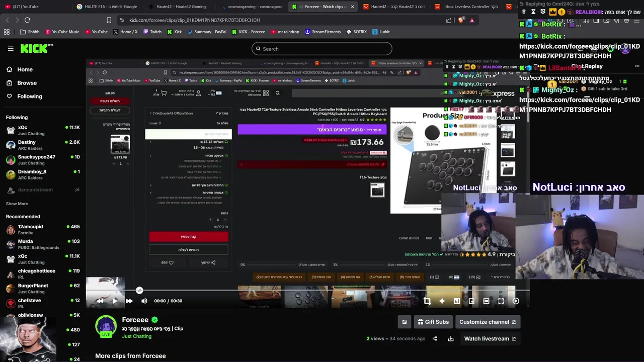Download the clip
Image resolution: width=644 pixels, height=362 pixels.
[x=451, y=338]
